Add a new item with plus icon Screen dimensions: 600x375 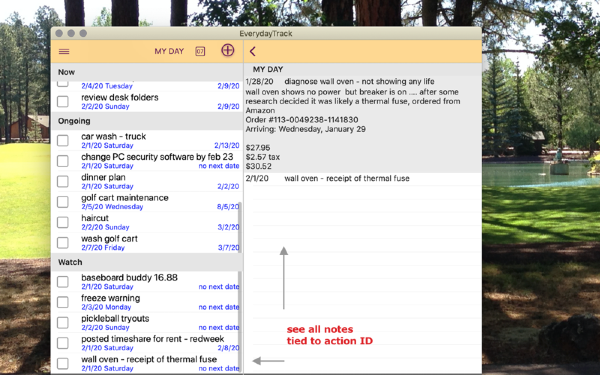228,50
